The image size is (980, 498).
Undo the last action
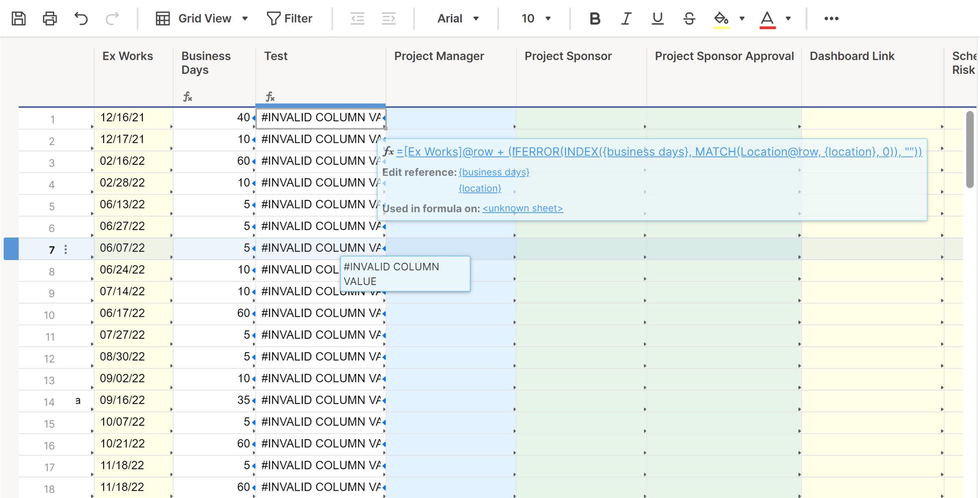pyautogui.click(x=81, y=19)
